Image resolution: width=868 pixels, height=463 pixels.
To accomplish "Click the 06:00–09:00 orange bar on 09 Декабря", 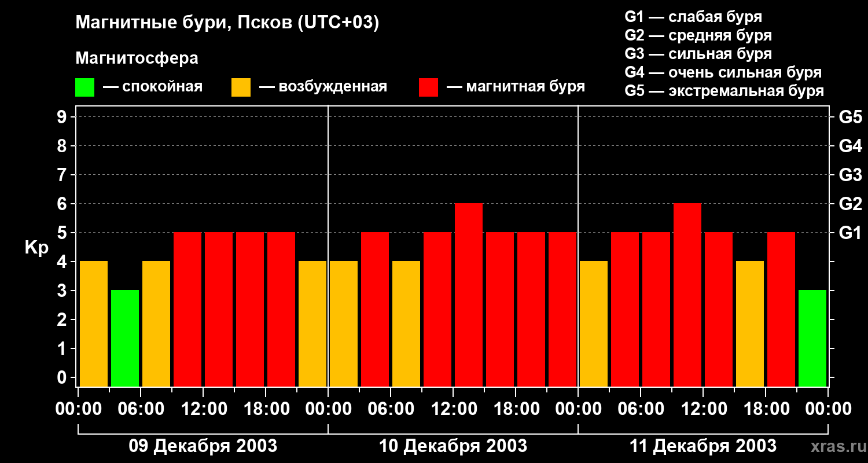I will [156, 324].
